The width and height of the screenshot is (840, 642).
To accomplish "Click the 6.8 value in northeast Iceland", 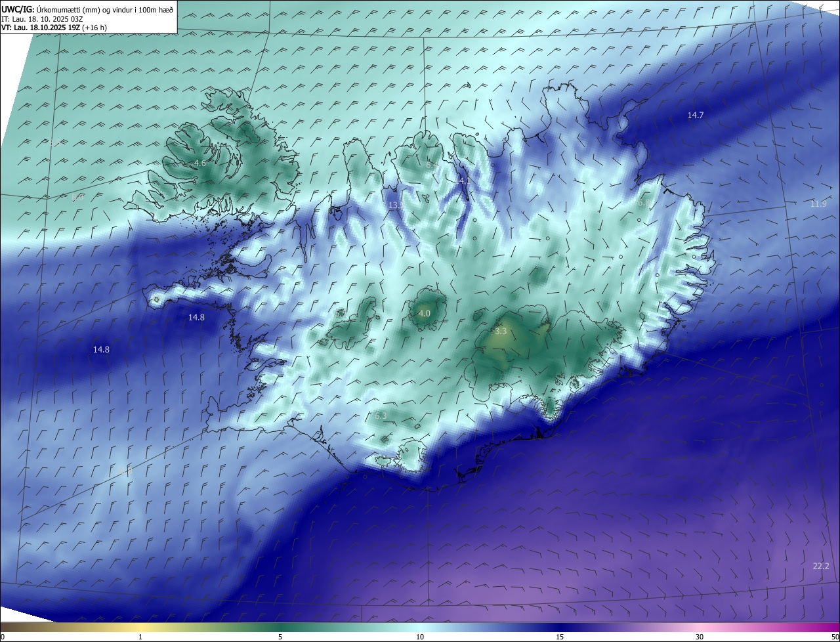I will (644, 203).
